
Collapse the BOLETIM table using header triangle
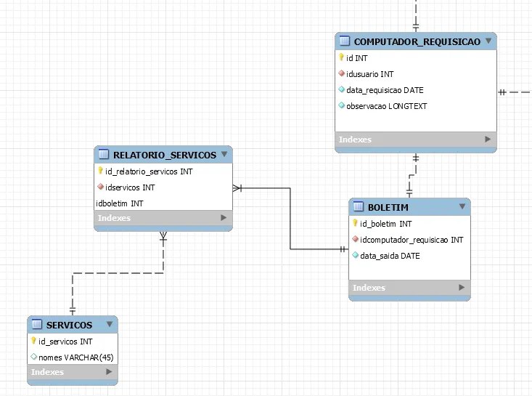pyautogui.click(x=462, y=207)
